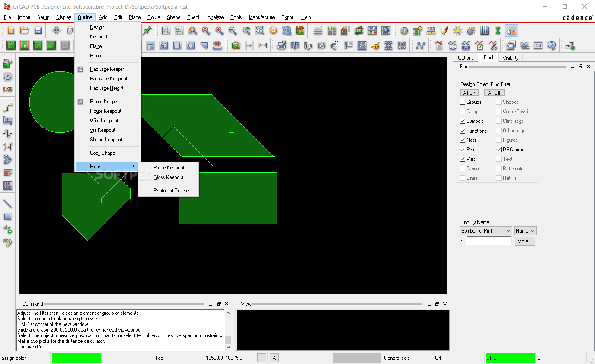
Task: Click the hourglass icon
Action: [x=498, y=31]
